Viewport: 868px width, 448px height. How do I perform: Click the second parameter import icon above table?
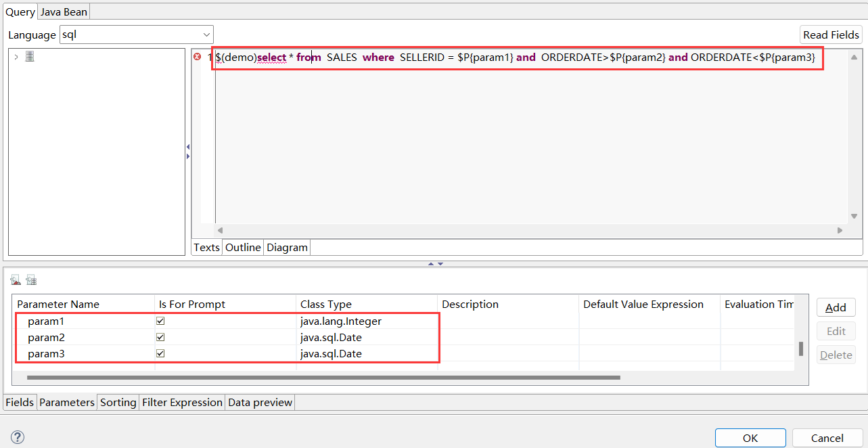click(x=31, y=280)
